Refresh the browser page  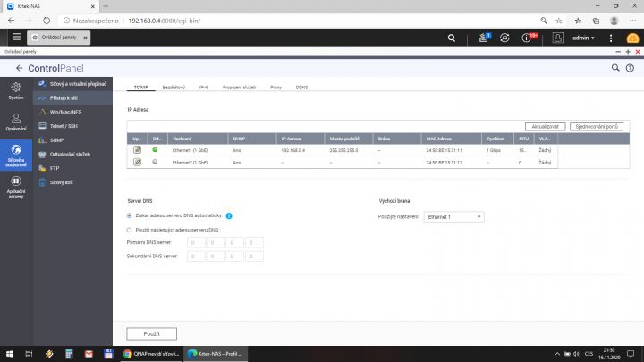pyautogui.click(x=47, y=21)
